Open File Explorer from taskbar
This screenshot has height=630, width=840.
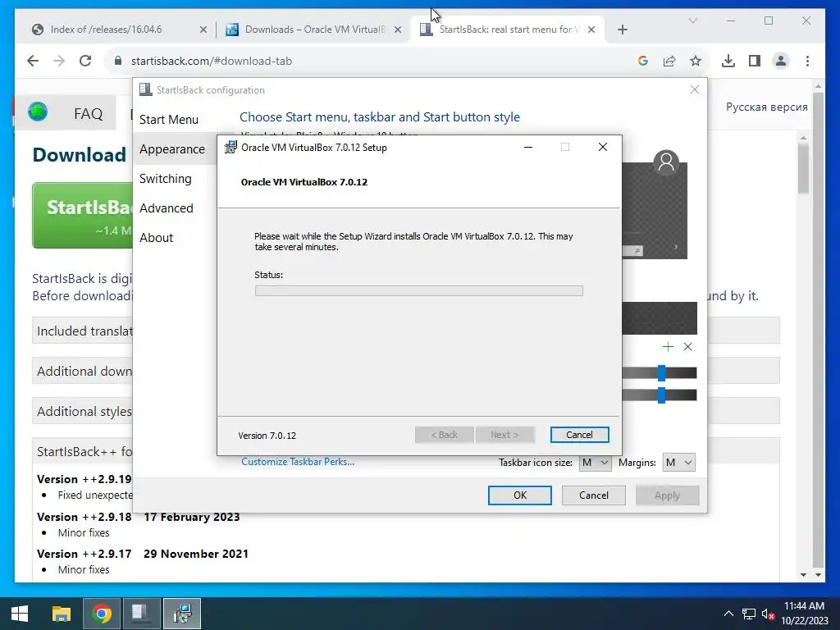[x=61, y=614]
